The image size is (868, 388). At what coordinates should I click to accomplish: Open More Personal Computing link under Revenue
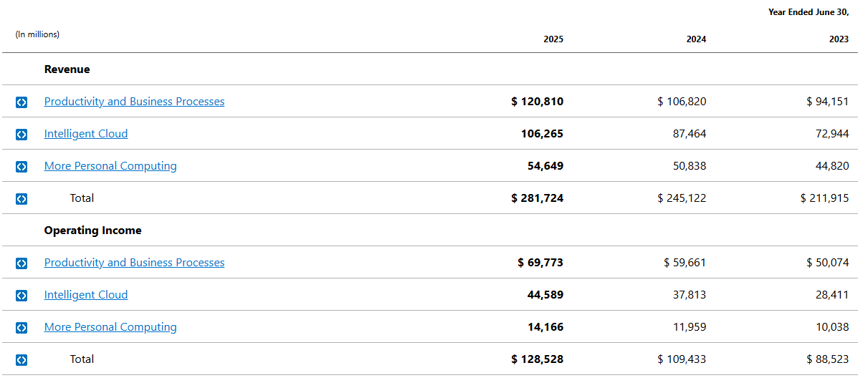click(x=110, y=166)
